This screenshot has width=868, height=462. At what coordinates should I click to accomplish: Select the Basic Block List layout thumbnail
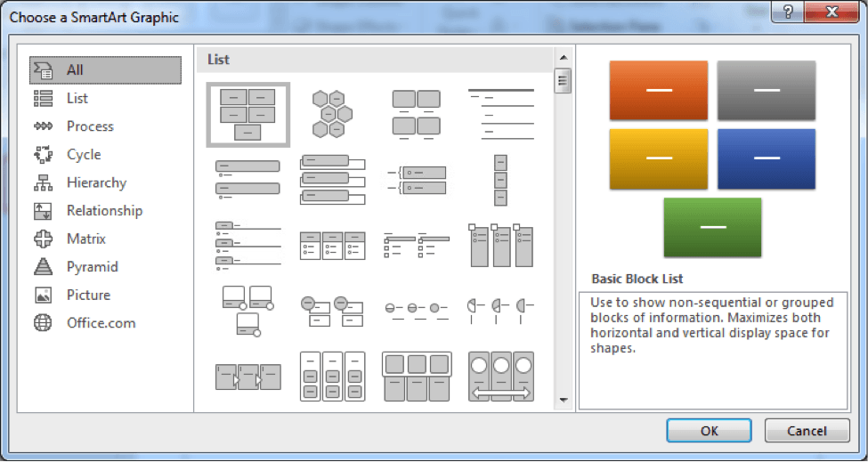247,114
